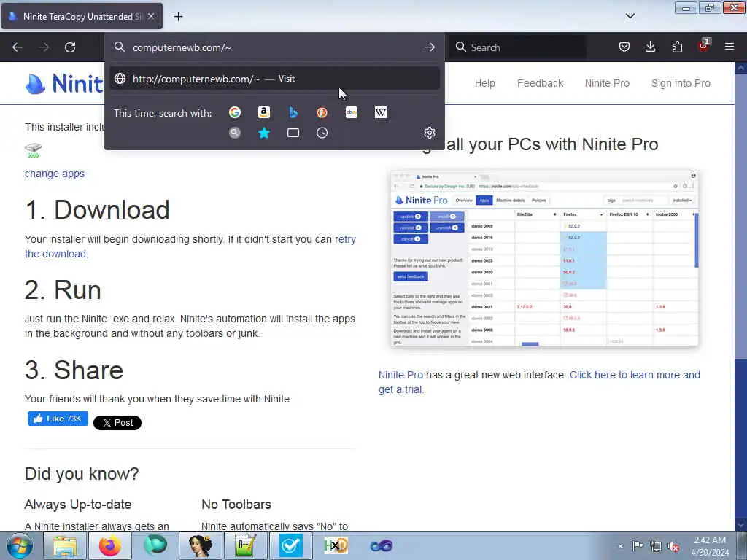Click the muted volume tray icon
The width and height of the screenshot is (747, 560).
click(x=673, y=547)
